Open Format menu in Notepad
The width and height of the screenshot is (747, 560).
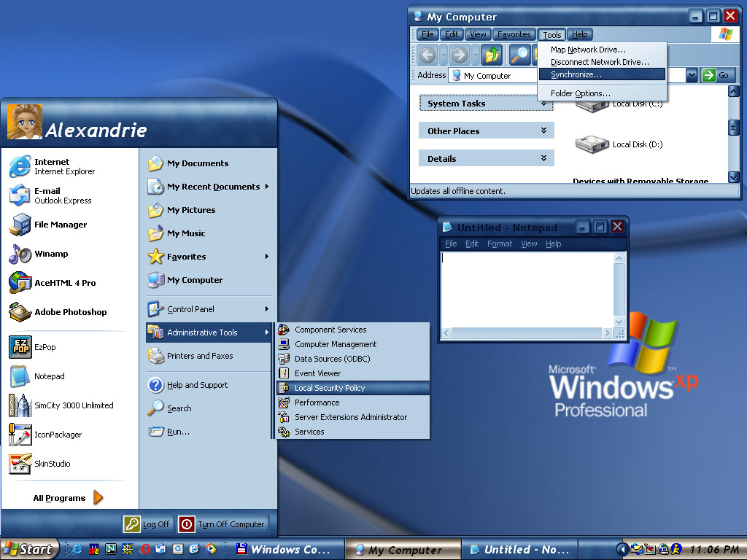pyautogui.click(x=499, y=244)
